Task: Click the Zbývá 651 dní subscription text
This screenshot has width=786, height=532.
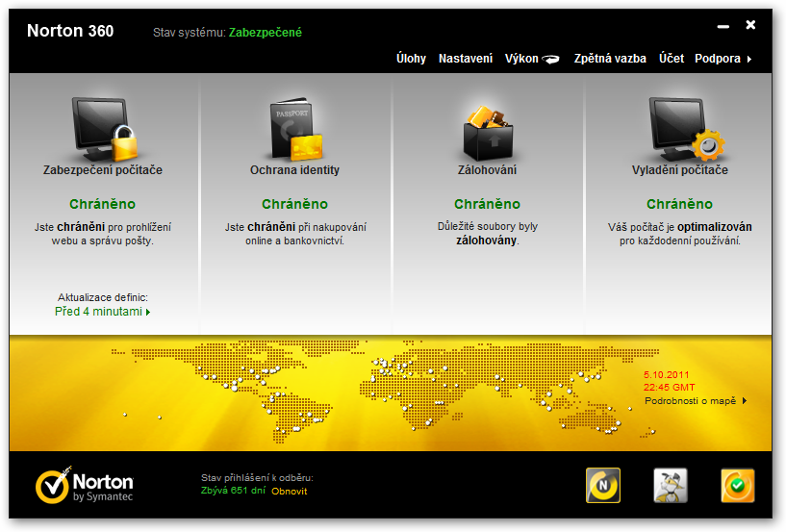Action: tap(233, 491)
